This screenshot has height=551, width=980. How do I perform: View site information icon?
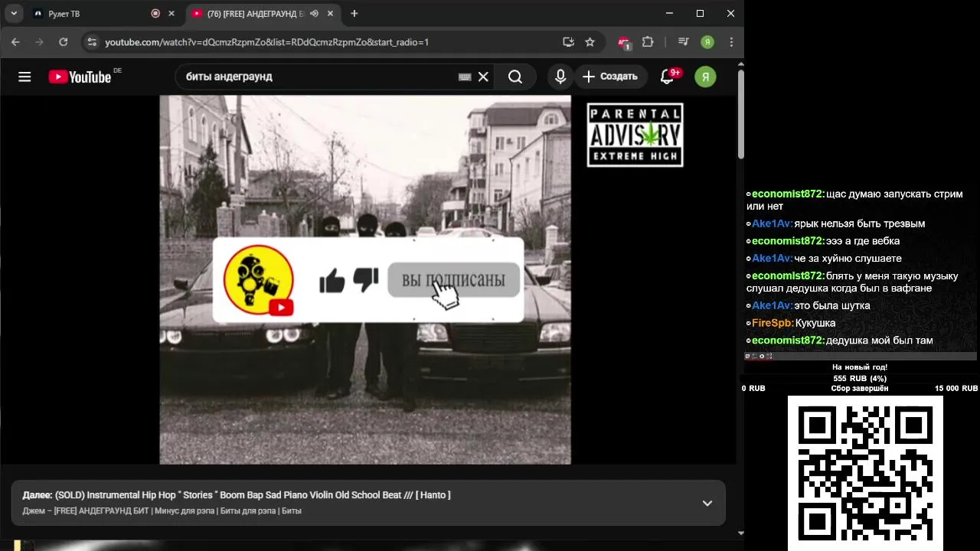92,42
